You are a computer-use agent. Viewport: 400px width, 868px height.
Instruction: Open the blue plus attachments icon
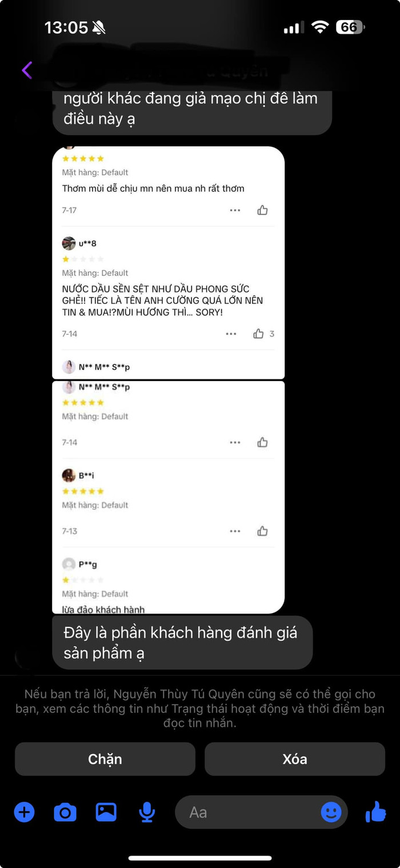pos(24,811)
